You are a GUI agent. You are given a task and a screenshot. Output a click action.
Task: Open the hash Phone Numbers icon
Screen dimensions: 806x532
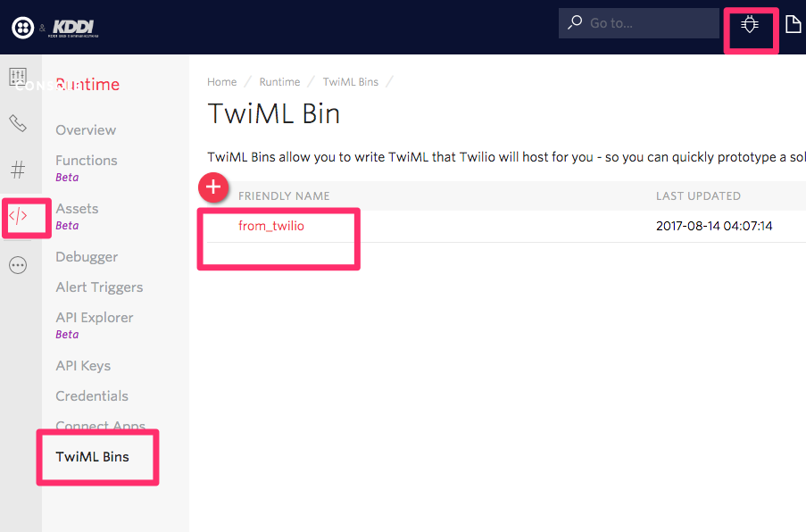pyautogui.click(x=18, y=170)
